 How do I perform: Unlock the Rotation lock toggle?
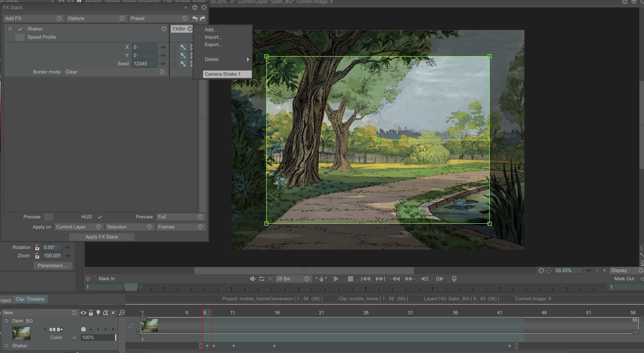(37, 247)
